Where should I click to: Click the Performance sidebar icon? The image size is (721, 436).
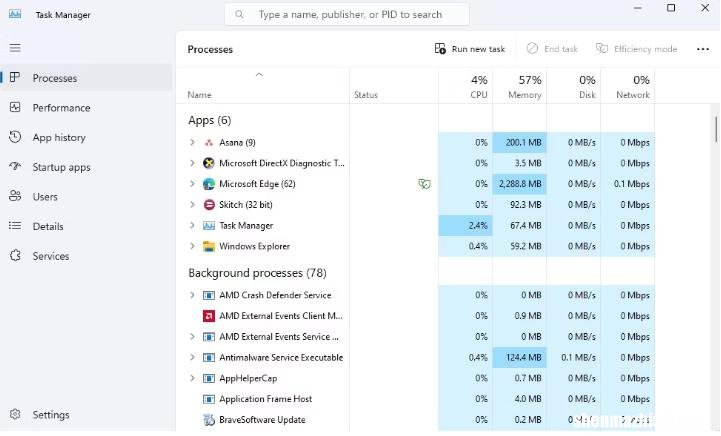[15, 107]
